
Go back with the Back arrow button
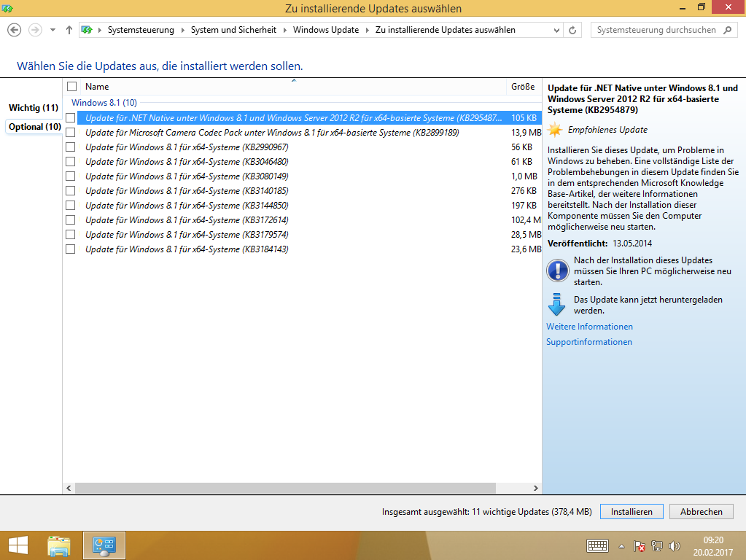tap(15, 30)
